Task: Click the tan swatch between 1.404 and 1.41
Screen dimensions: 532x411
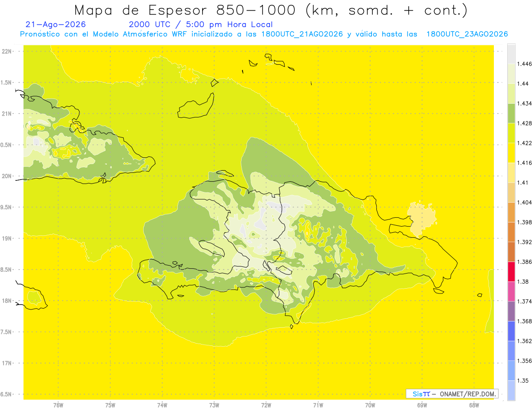Action: (x=511, y=192)
